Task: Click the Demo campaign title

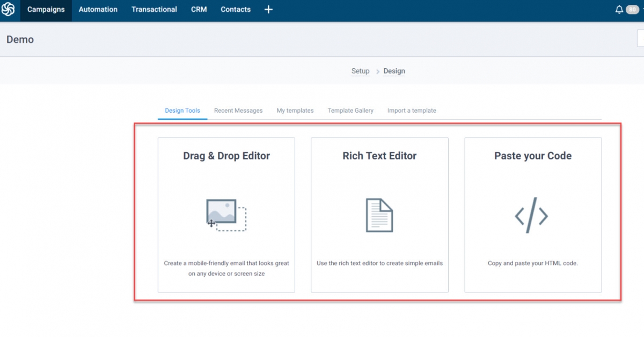Action: [x=20, y=39]
